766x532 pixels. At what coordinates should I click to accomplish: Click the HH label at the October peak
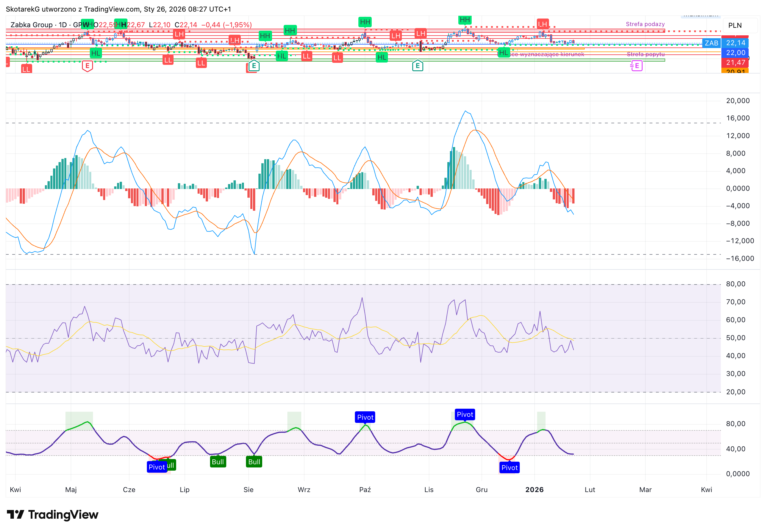365,22
